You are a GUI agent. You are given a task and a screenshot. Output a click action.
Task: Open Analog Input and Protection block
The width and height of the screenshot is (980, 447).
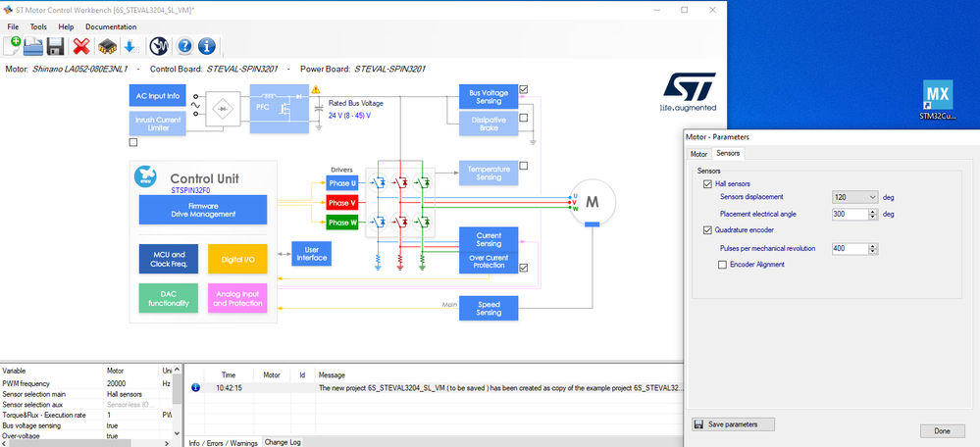point(237,298)
